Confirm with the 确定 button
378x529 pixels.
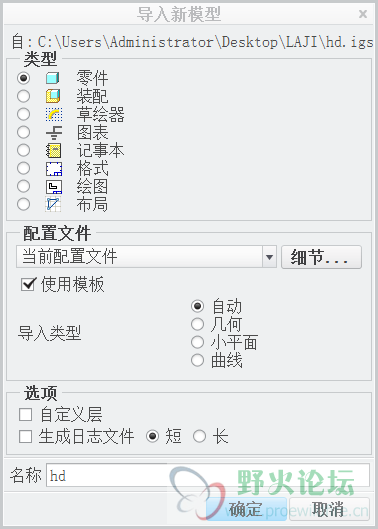246,509
